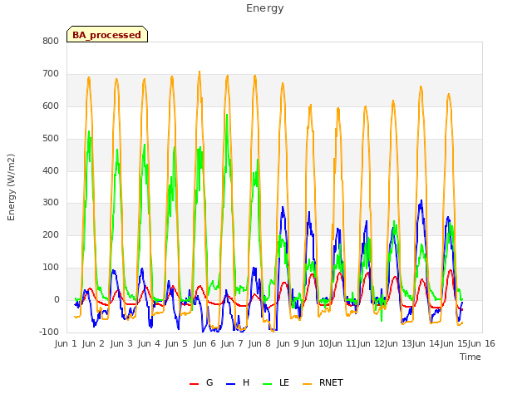Screen dimensions: 532x399
Task: Click the green LE legend color marker
Action: 268,384
